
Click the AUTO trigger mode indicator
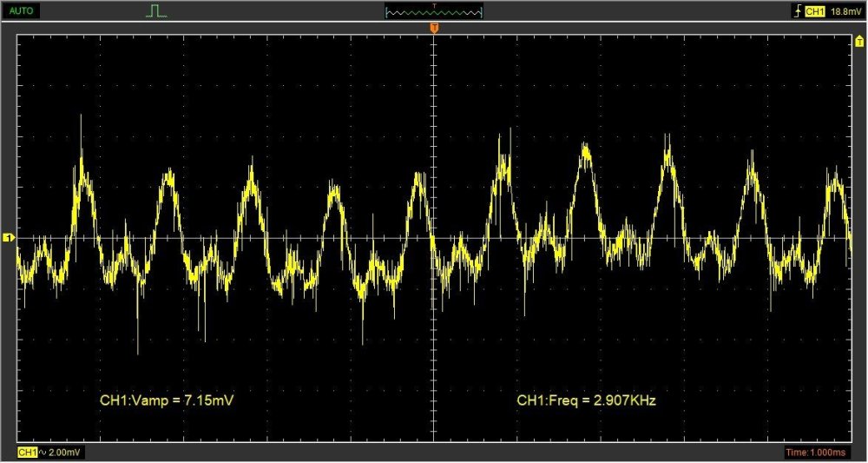(21, 11)
